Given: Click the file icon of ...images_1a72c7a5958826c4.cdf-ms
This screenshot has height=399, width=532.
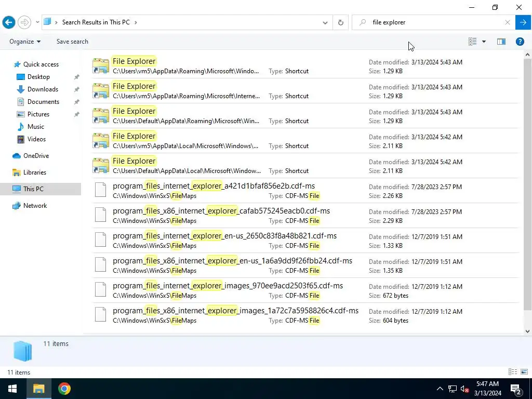Looking at the screenshot, I should 100,314.
